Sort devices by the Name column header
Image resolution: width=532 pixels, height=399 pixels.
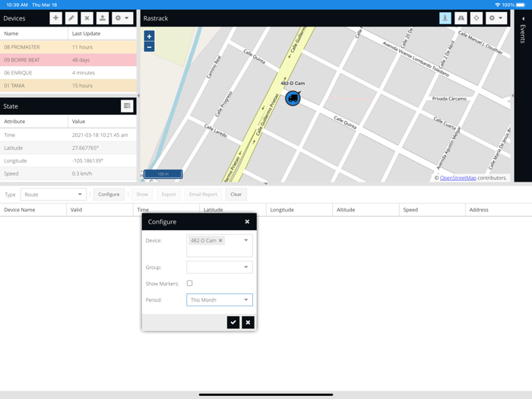point(34,33)
